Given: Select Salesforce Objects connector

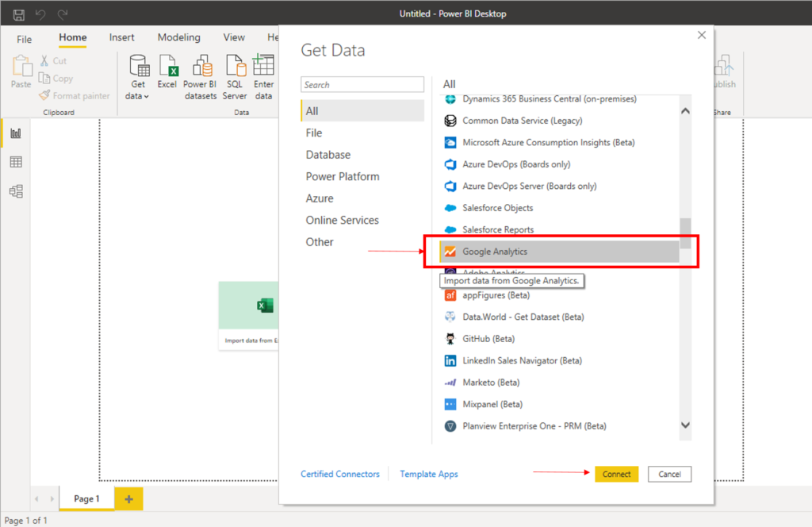Looking at the screenshot, I should (498, 207).
